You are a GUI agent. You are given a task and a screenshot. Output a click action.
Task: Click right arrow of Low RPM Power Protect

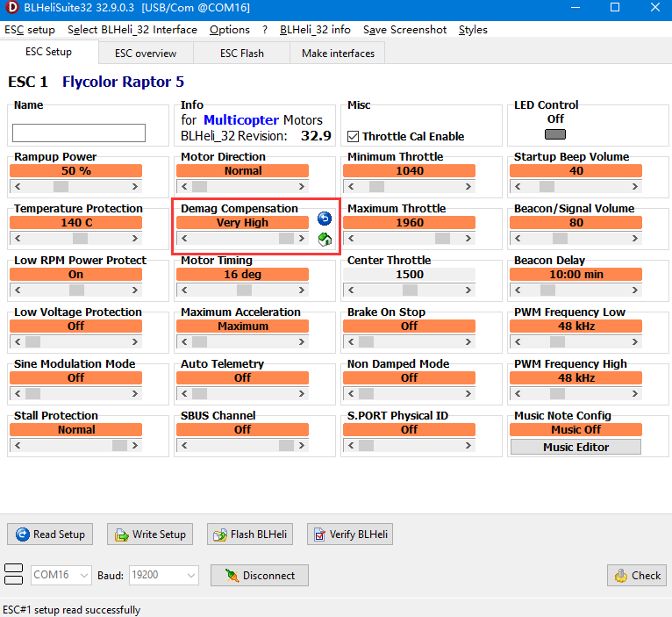(x=136, y=290)
